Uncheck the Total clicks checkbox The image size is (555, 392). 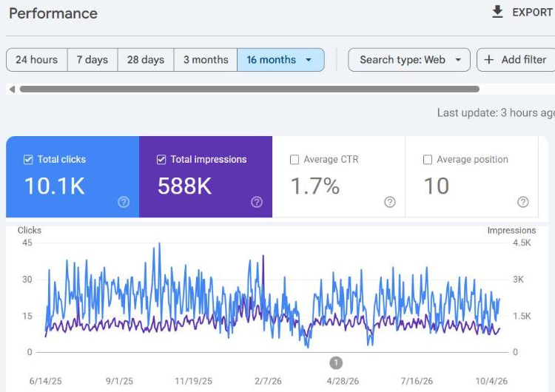(x=28, y=160)
